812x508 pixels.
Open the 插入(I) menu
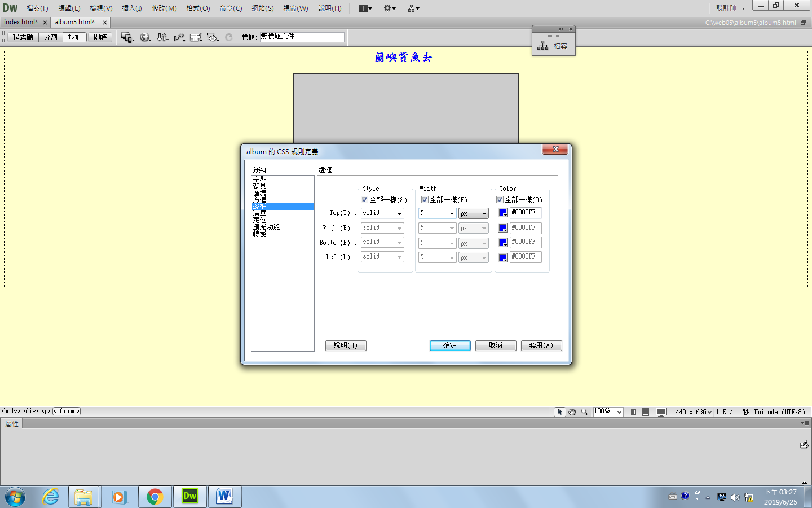click(x=132, y=8)
